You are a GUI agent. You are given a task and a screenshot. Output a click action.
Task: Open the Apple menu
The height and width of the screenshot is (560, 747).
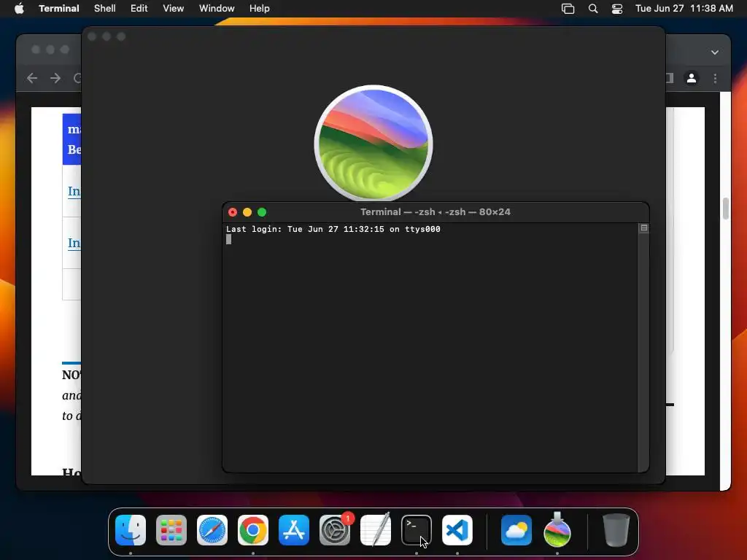click(19, 8)
